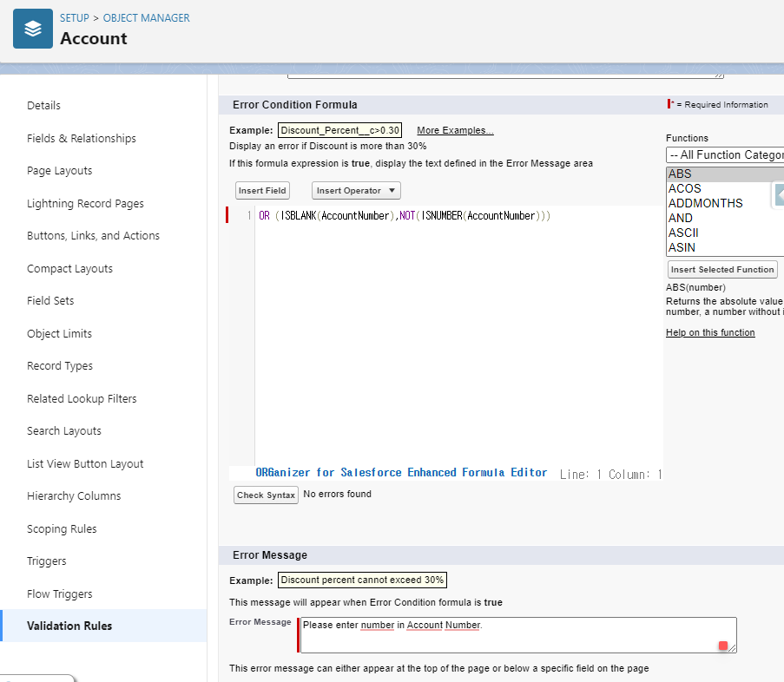Click the No errors found status text

point(338,494)
